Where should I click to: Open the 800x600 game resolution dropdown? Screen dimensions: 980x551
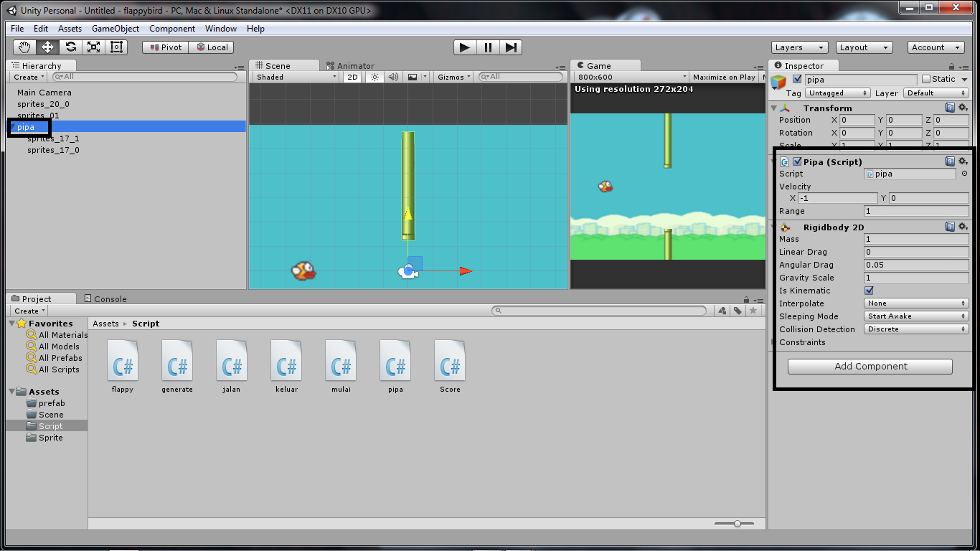630,77
